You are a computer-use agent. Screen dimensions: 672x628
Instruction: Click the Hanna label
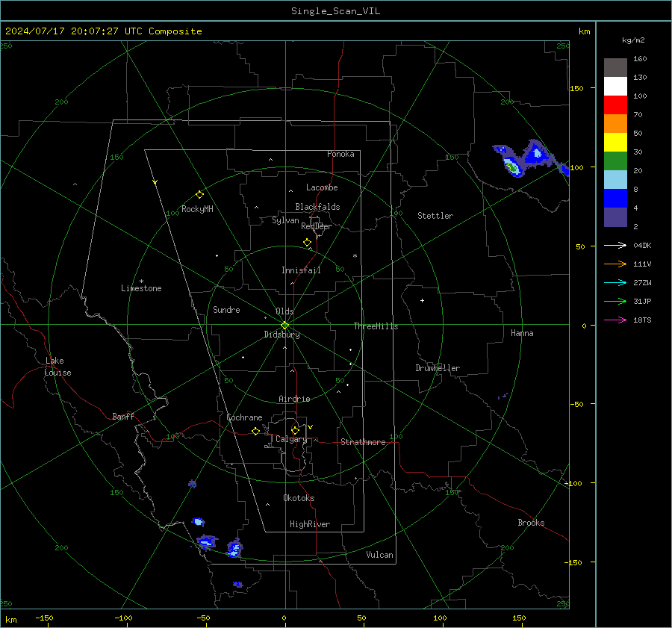coord(522,333)
